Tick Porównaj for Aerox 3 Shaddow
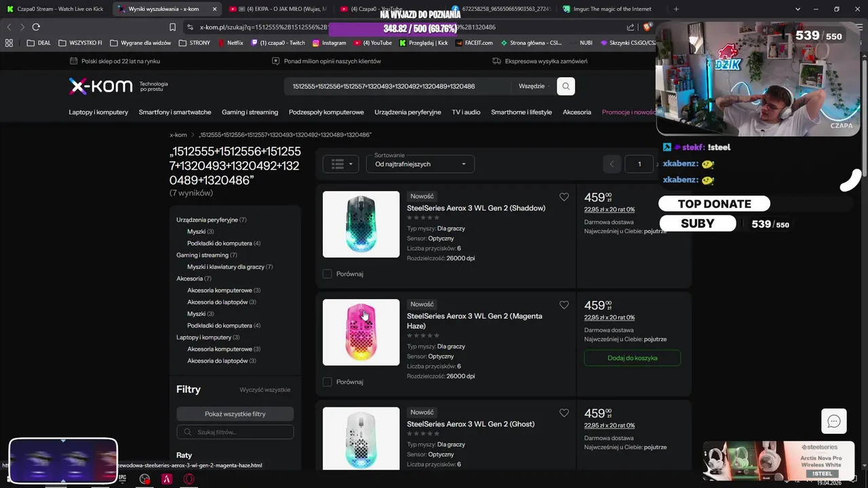This screenshot has height=488, width=868. (327, 274)
